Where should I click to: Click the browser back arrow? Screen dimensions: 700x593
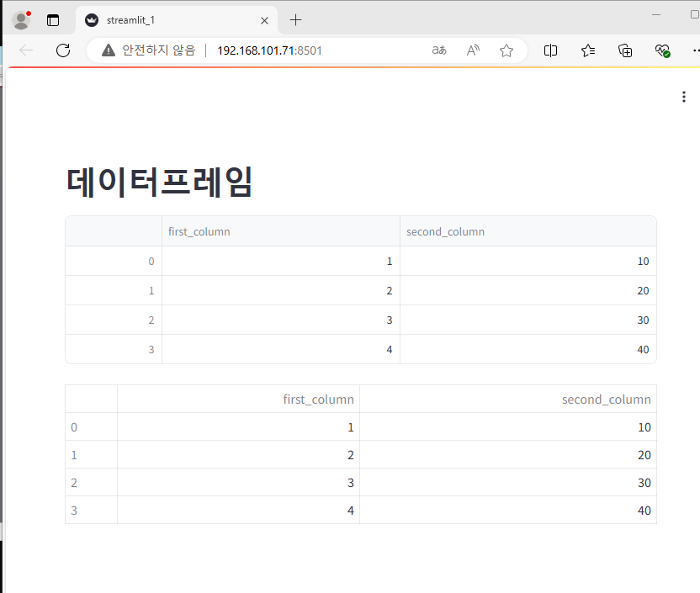(26, 50)
